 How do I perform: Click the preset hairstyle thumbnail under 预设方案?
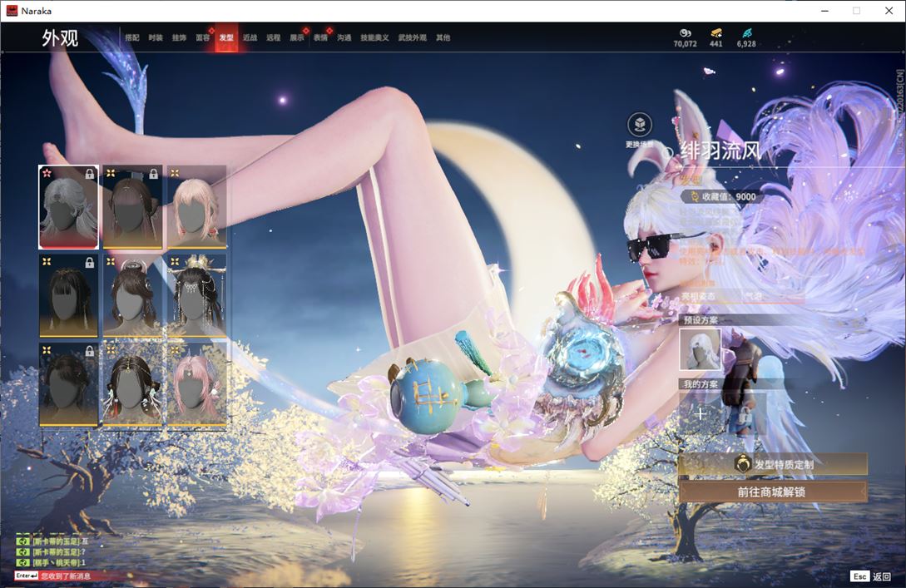[701, 349]
